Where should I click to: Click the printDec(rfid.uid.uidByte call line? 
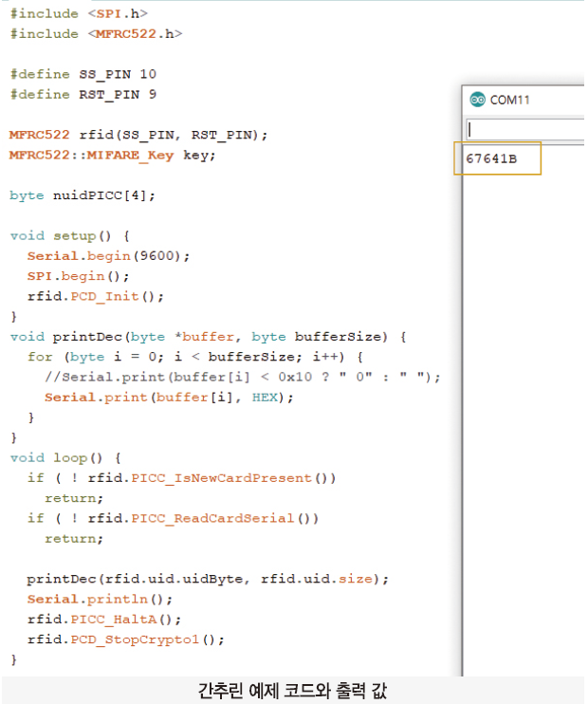[208, 579]
